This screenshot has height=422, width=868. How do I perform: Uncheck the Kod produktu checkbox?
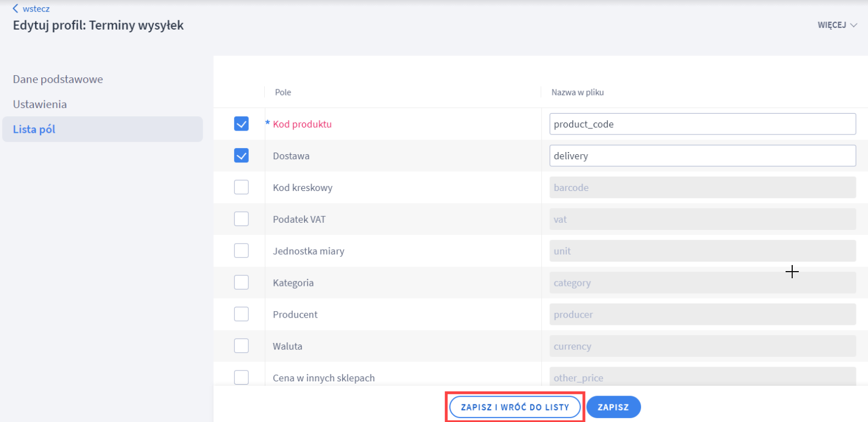tap(241, 124)
